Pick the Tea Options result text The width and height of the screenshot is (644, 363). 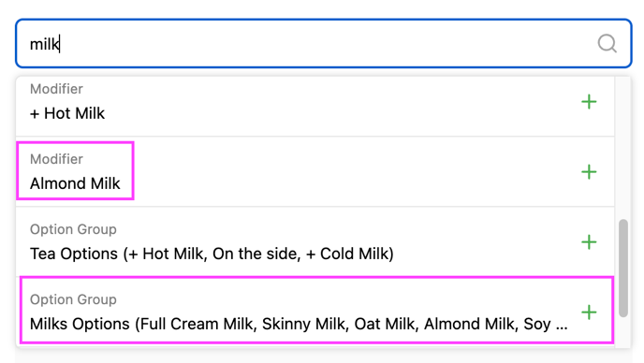point(212,254)
